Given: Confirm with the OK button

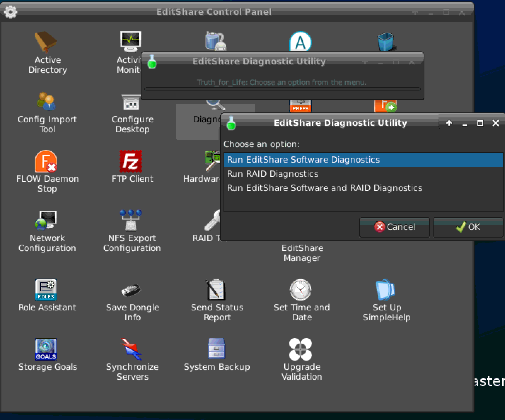Looking at the screenshot, I should point(468,227).
